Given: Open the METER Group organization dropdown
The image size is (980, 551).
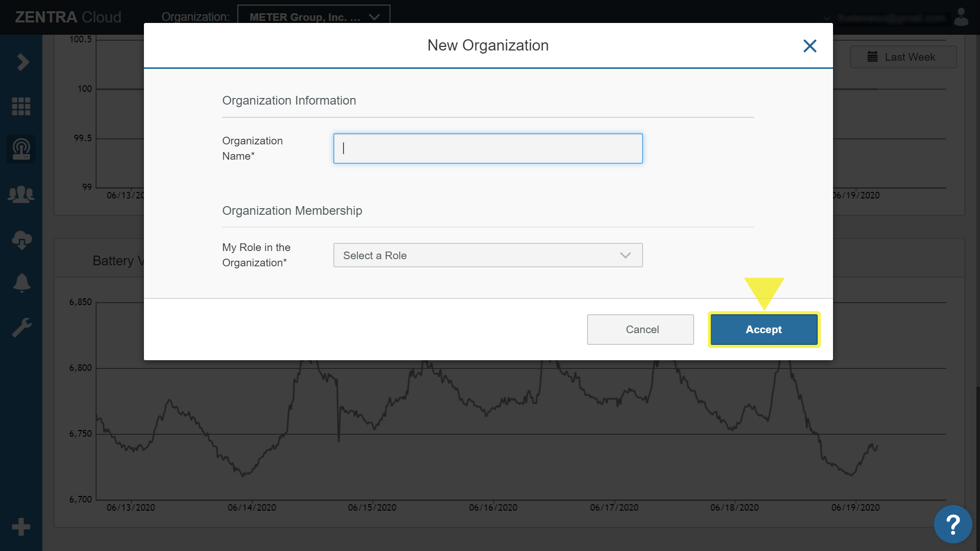Looking at the screenshot, I should [x=314, y=17].
